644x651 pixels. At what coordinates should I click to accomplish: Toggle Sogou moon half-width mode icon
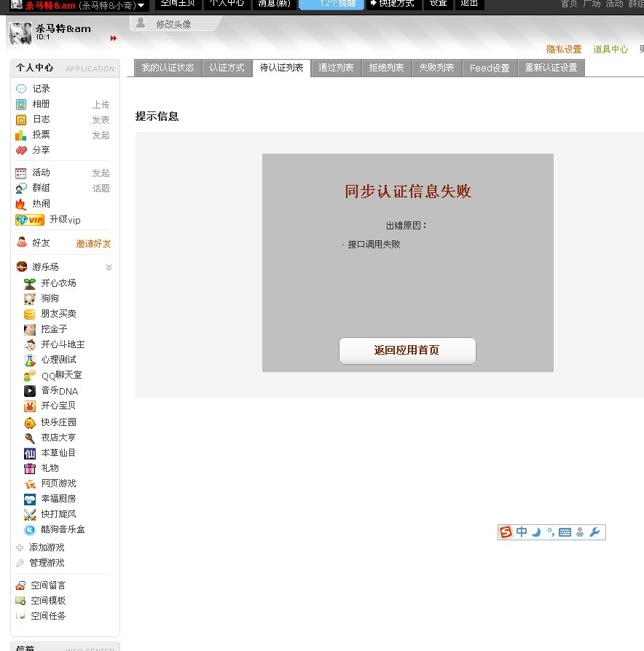pyautogui.click(x=536, y=532)
